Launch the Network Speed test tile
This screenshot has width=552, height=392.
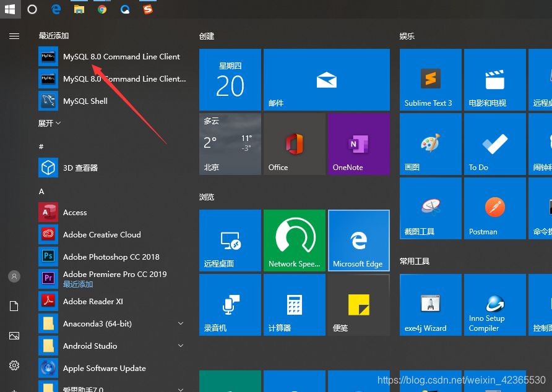295,241
